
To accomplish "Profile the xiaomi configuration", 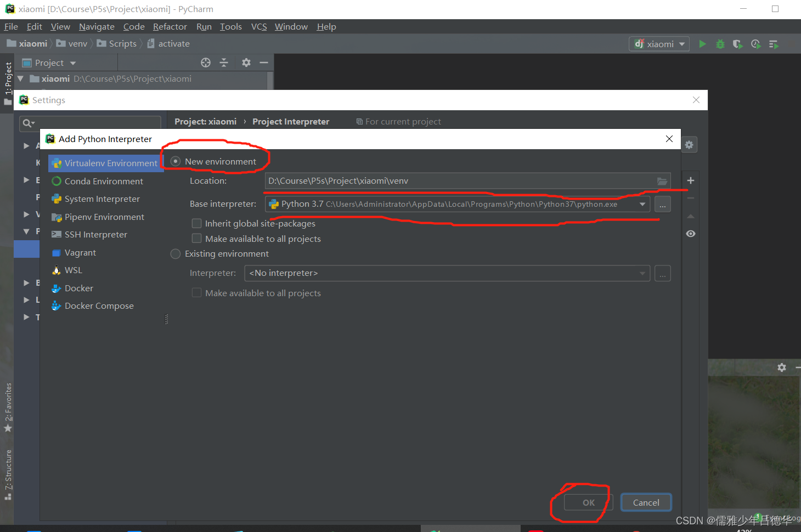I will pos(756,44).
